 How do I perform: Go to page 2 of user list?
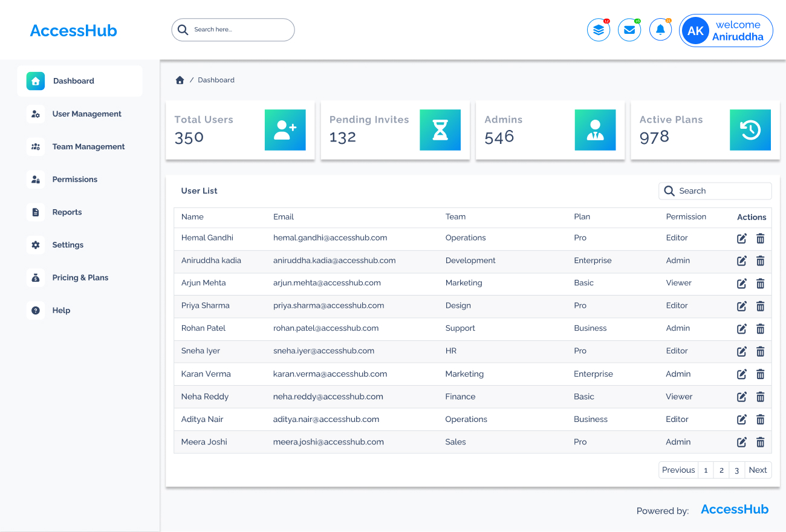(721, 470)
